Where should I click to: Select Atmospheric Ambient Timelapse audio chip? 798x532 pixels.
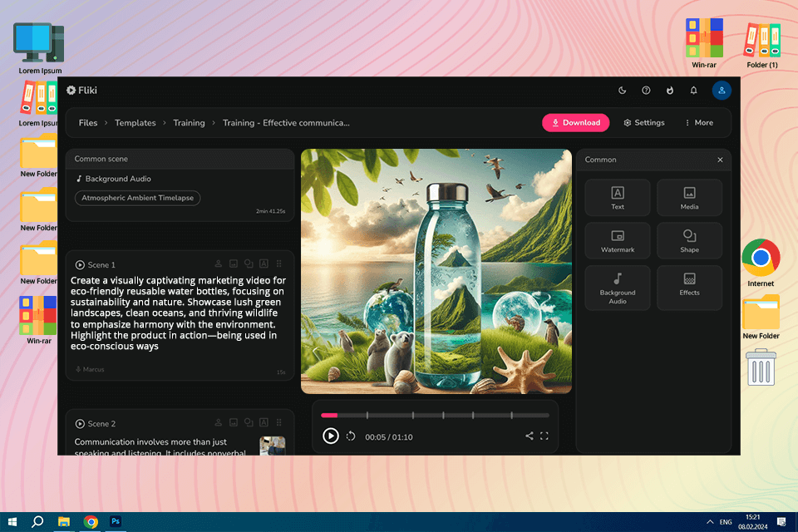tap(137, 198)
